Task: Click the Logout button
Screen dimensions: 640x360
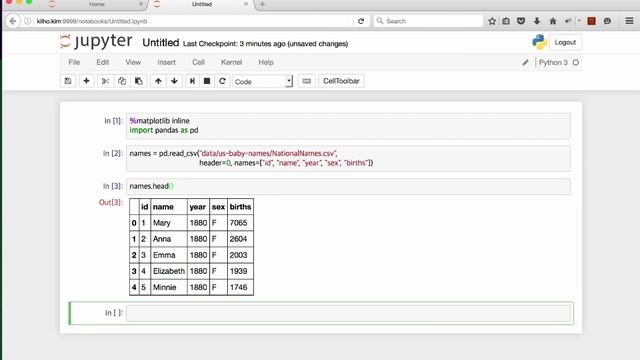Action: (565, 42)
